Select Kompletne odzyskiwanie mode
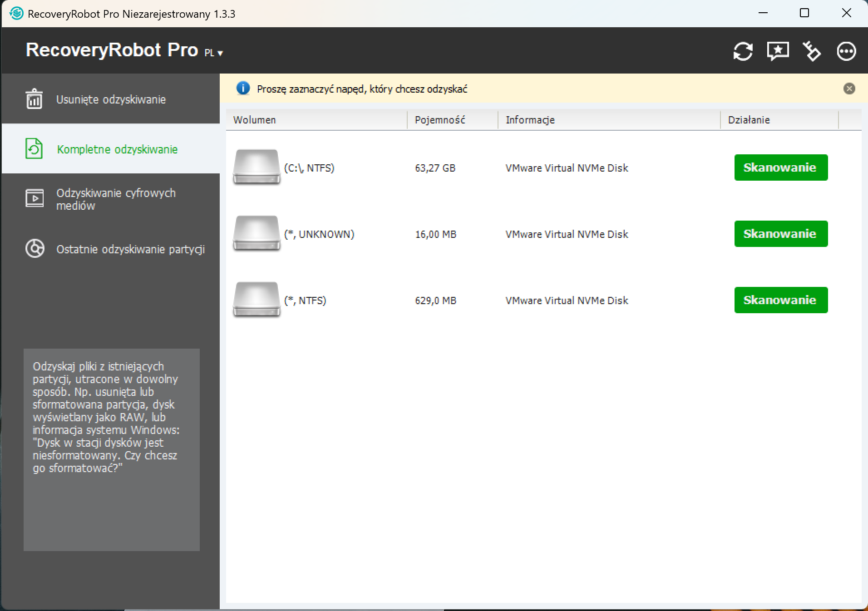The image size is (868, 611). coord(111,148)
